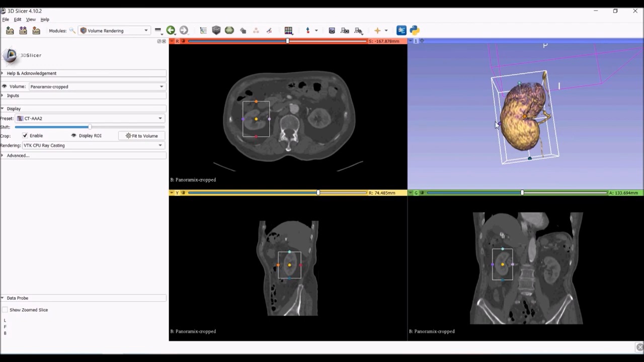Expand the Advanced... section
644x362 pixels.
click(x=18, y=155)
